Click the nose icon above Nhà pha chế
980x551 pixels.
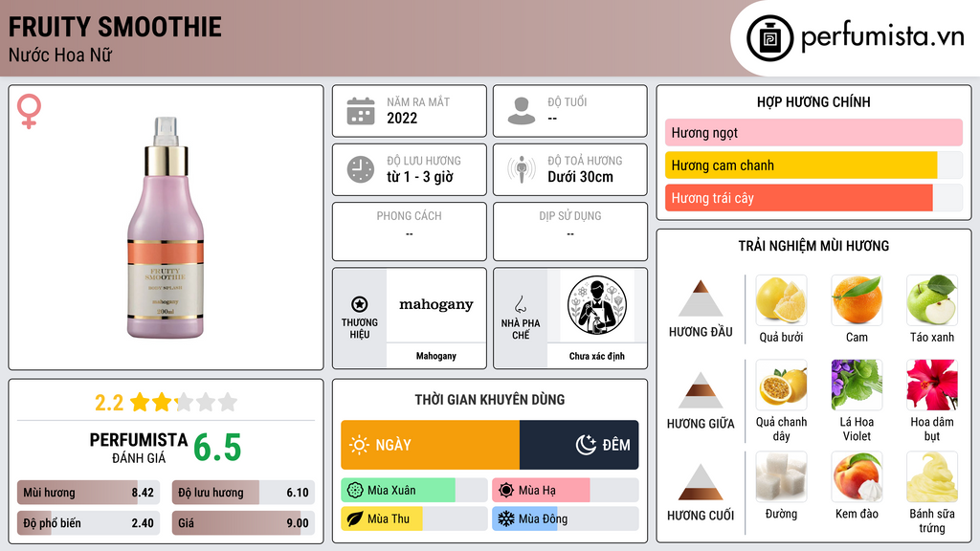[520, 304]
